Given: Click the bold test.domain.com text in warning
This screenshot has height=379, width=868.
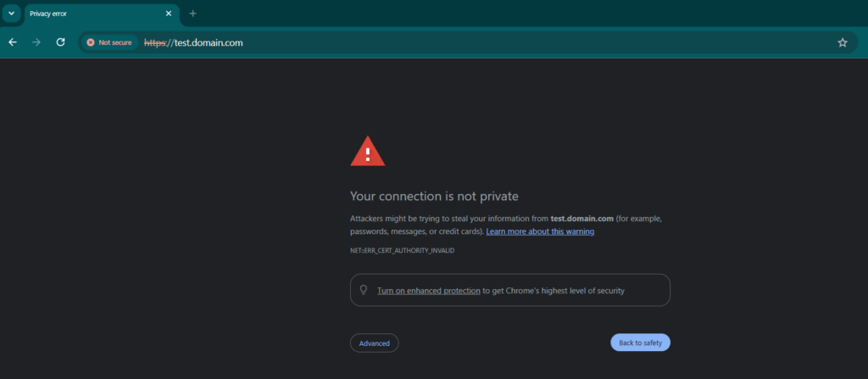Looking at the screenshot, I should pos(581,218).
